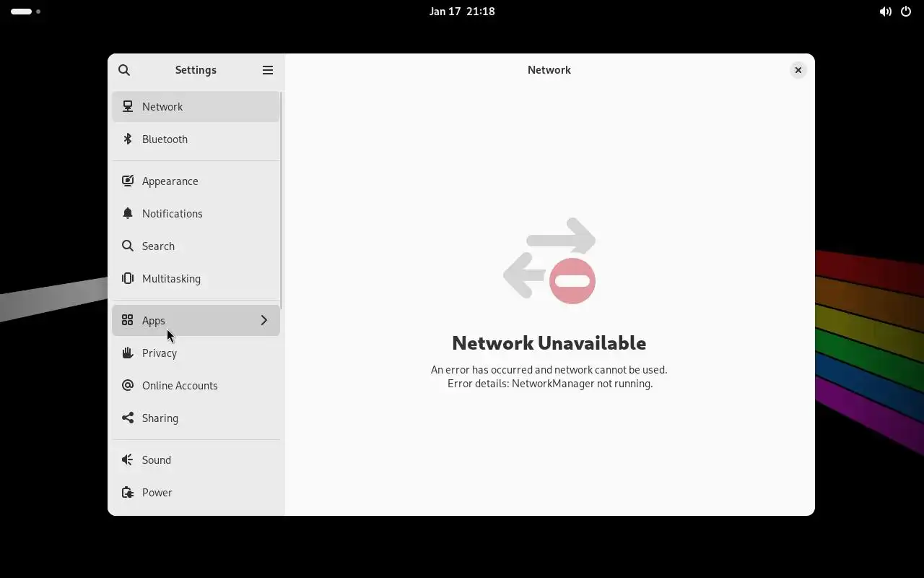Open the Settings hamburger menu
This screenshot has width=924, height=578.
268,70
